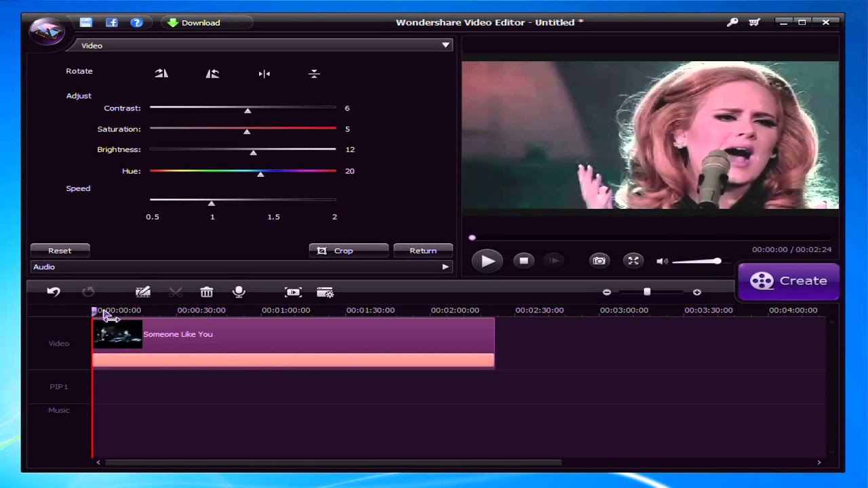Click the 00:02:00:00 ruler mark

tap(455, 310)
